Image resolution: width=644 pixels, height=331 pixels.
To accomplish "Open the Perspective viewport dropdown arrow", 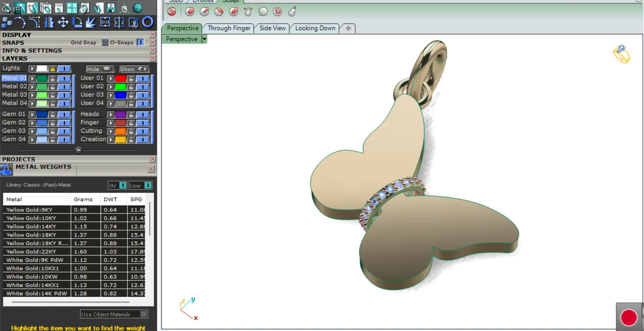I will (204, 39).
